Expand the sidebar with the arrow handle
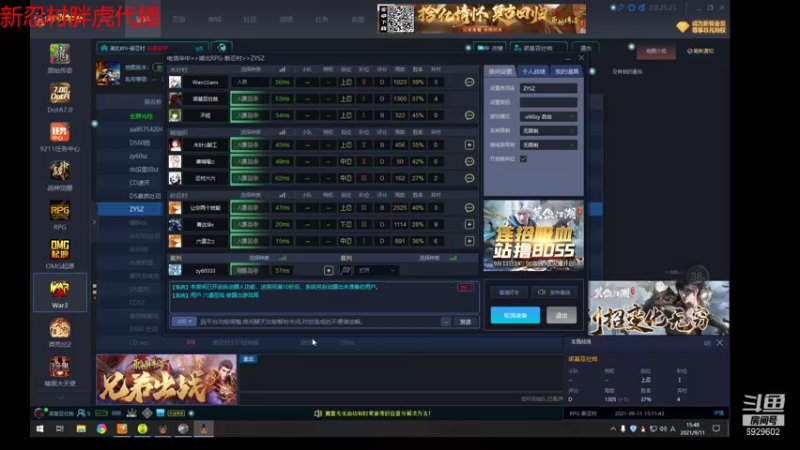 pyautogui.click(x=94, y=222)
